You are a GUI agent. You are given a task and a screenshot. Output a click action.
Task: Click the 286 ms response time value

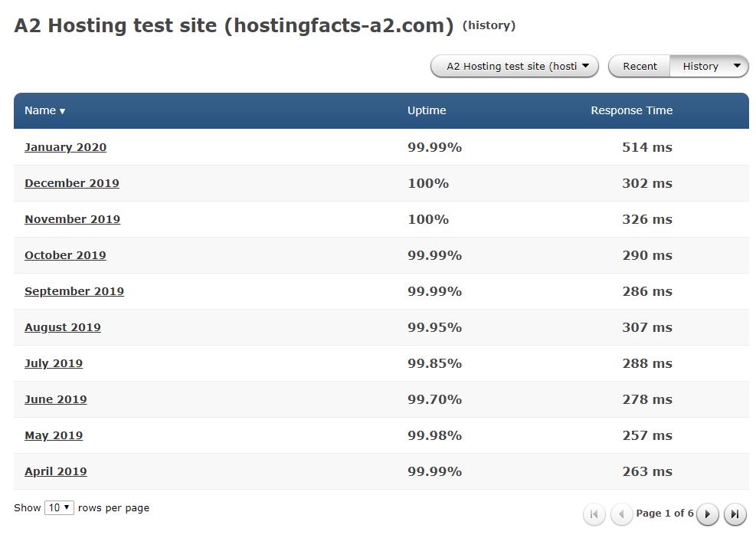[647, 291]
